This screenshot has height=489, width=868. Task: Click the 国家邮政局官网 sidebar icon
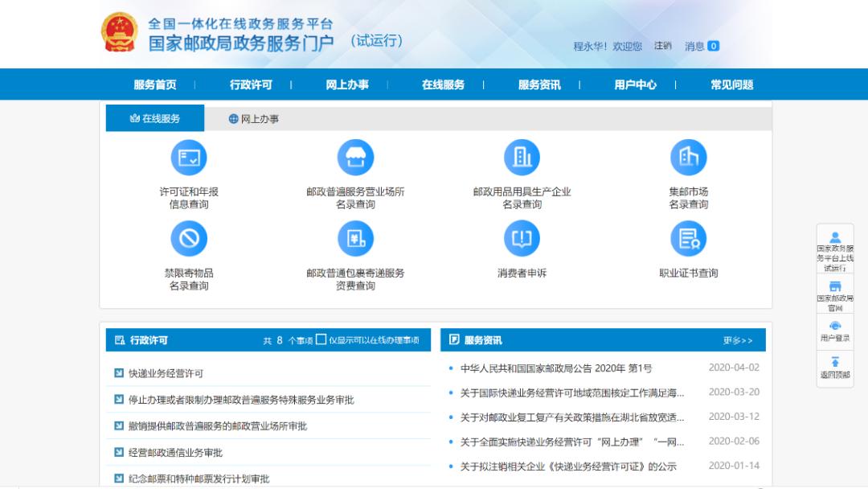pyautogui.click(x=835, y=287)
